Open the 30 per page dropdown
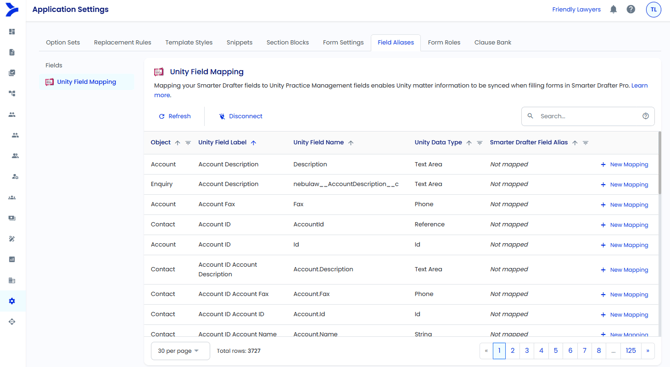The image size is (670, 367). [180, 351]
